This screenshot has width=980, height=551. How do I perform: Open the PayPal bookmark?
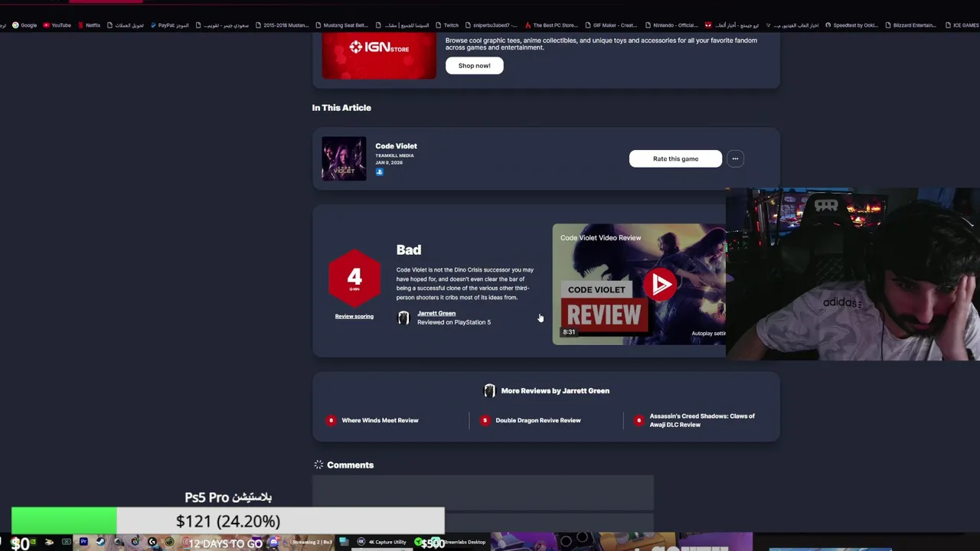click(x=170, y=25)
